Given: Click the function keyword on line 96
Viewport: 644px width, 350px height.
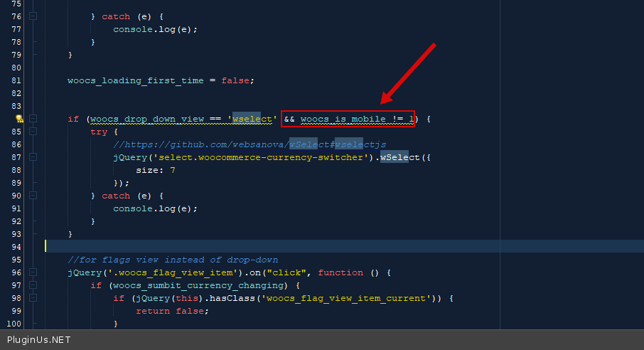Looking at the screenshot, I should pos(340,272).
